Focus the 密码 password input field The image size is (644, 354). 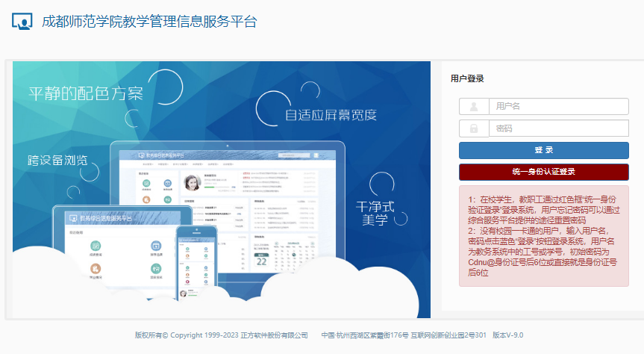pos(558,128)
